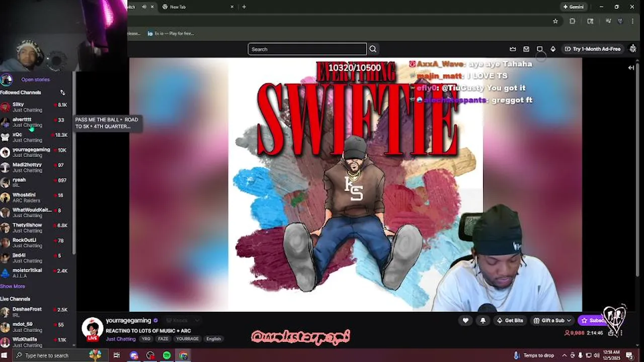Sort followed channels with arrows icon

62,93
